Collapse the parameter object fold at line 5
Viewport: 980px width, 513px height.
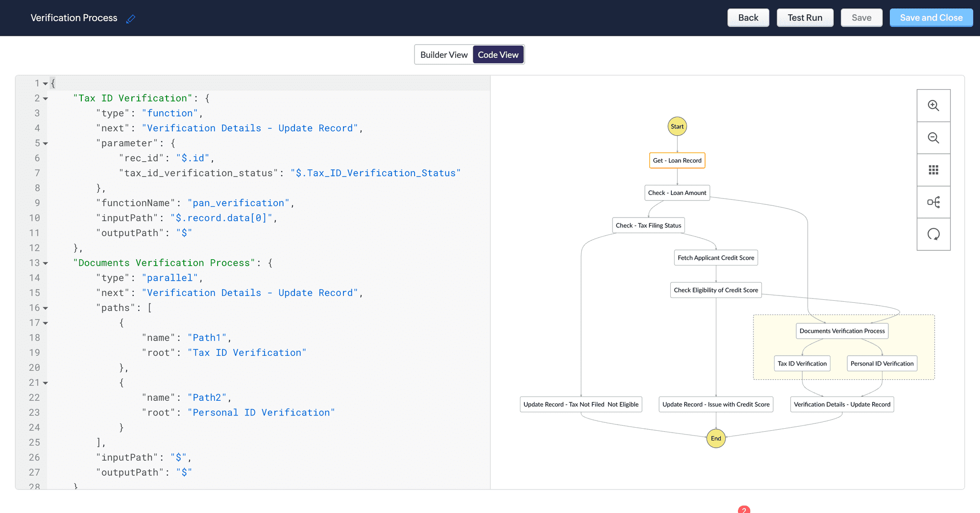point(46,144)
